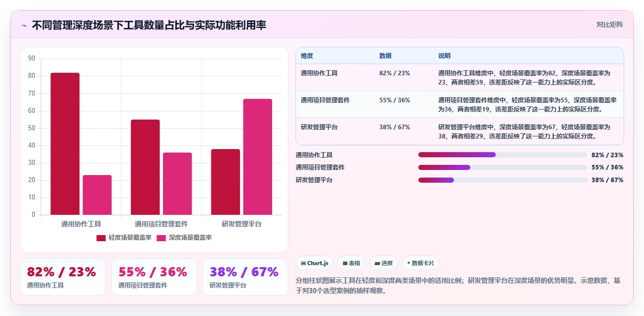Image resolution: width=644 pixels, height=316 pixels.
Task: Click the 90 y-axis tick label
Action: 32,59
